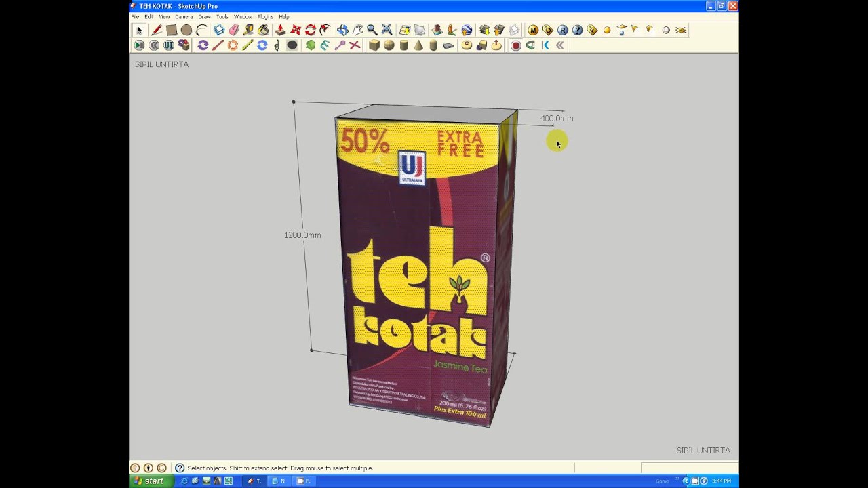Click the 400.0mm width dimension label
This screenshot has height=488, width=868.
[x=557, y=118]
